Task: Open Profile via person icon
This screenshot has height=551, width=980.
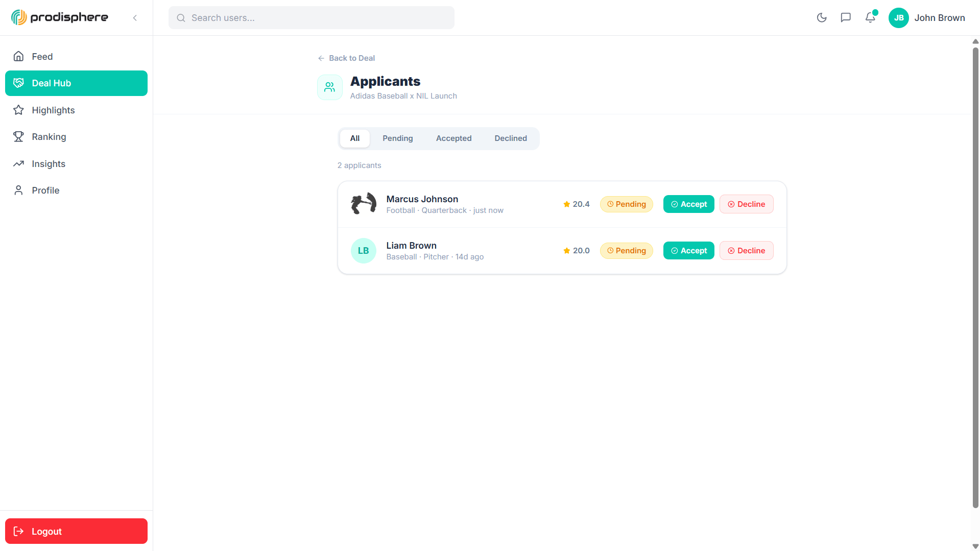Action: [18, 190]
